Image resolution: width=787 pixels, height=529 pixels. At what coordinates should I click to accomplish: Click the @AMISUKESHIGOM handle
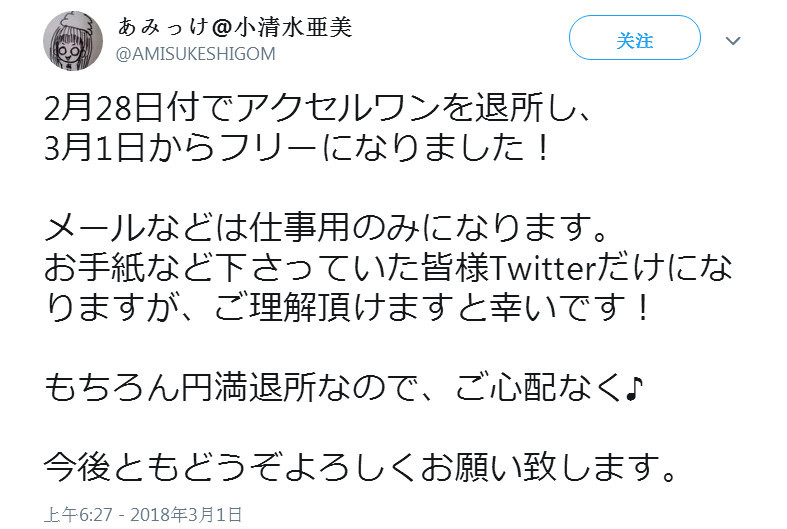pos(195,53)
